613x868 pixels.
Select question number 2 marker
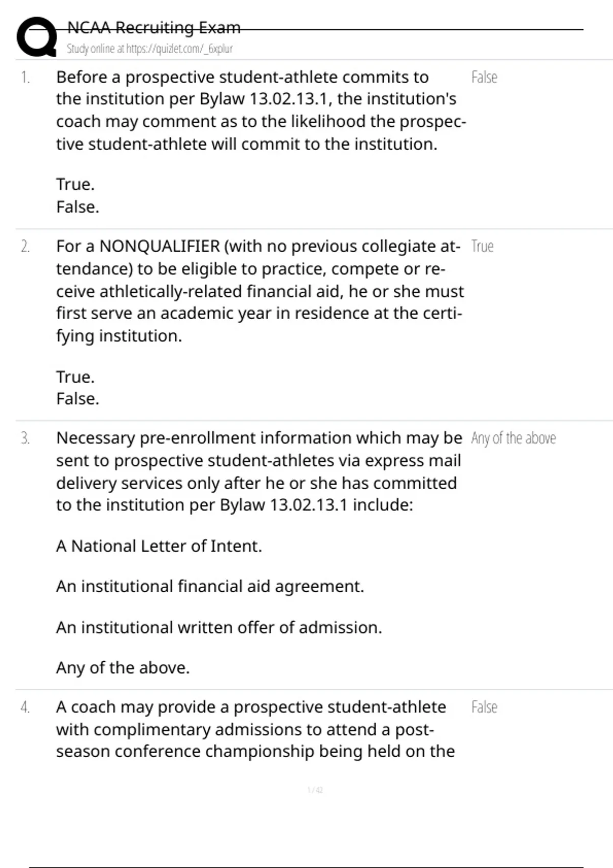25,247
